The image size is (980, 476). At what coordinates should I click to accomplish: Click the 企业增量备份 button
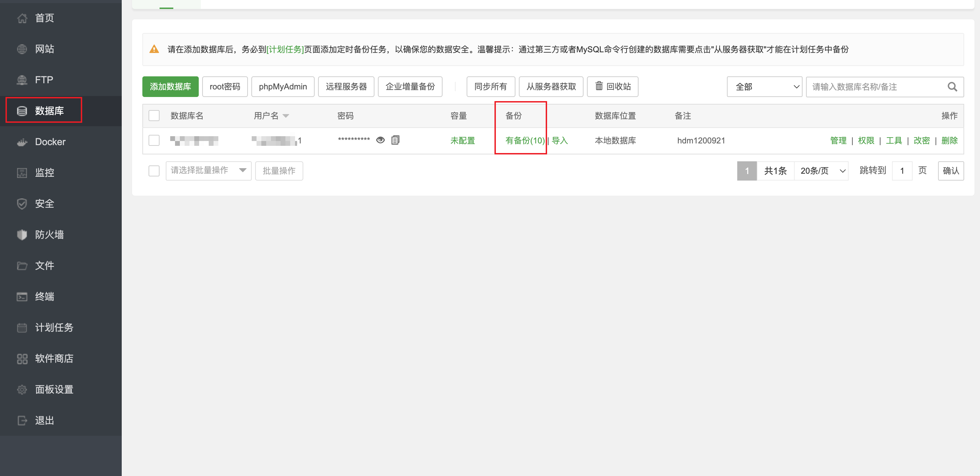(x=410, y=87)
